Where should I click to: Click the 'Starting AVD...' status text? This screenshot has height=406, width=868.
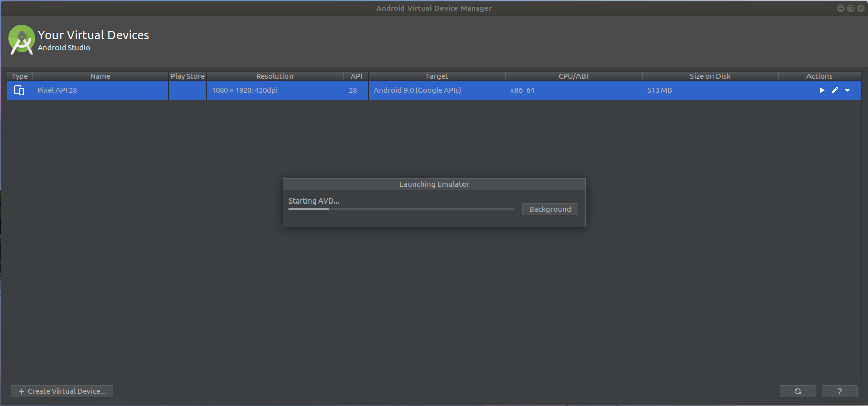tap(314, 201)
